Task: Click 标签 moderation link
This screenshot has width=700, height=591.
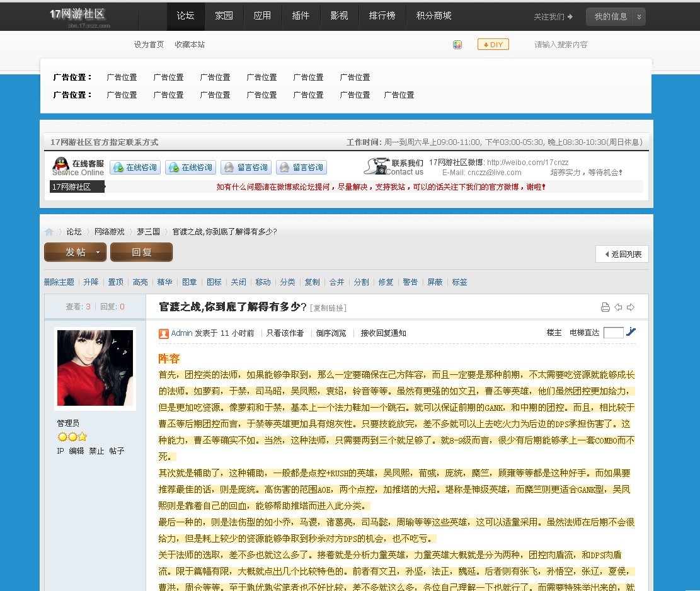Action: pyautogui.click(x=459, y=282)
